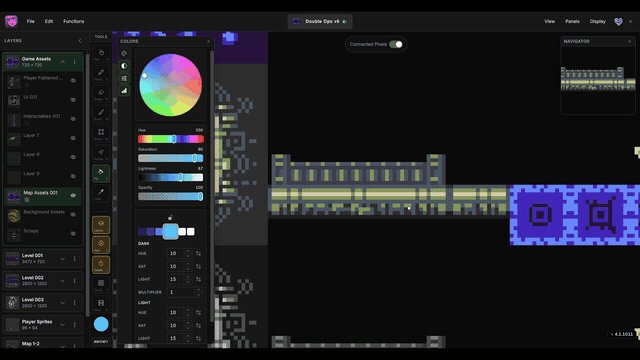Close the Colors panel
This screenshot has height=360, width=640.
[209, 41]
